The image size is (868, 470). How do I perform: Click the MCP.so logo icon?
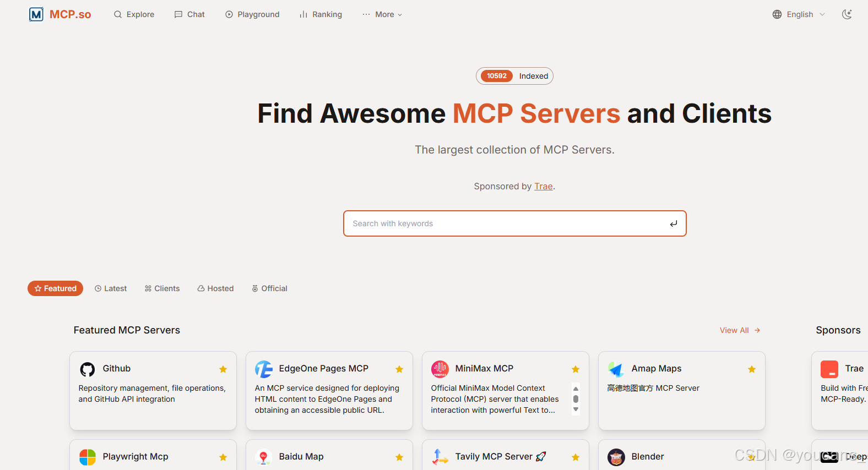36,14
